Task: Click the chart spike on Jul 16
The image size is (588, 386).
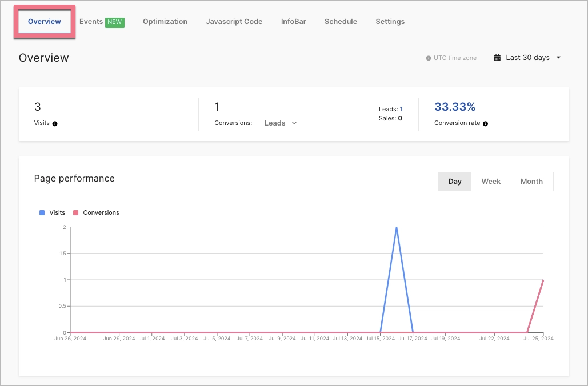Action: point(396,228)
